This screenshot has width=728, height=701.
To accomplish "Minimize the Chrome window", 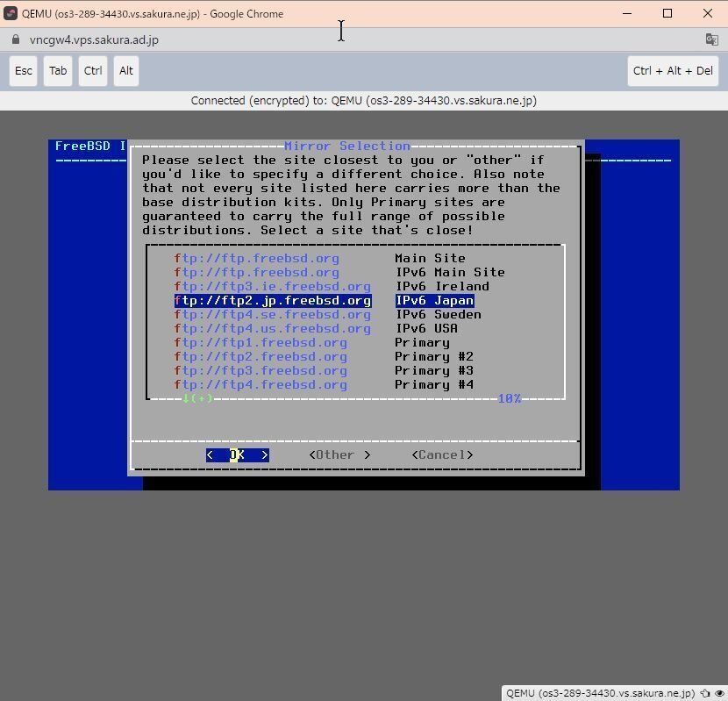I will click(x=627, y=13).
